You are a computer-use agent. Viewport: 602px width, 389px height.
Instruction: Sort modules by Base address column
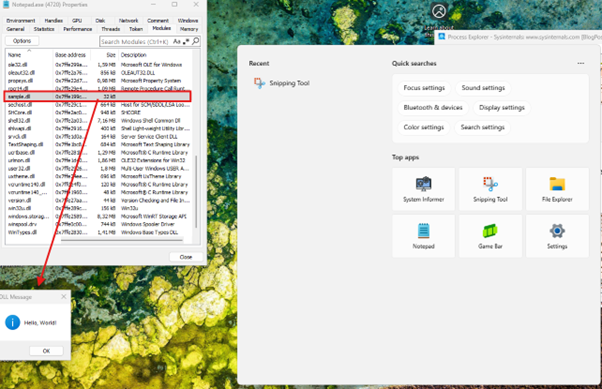click(71, 55)
